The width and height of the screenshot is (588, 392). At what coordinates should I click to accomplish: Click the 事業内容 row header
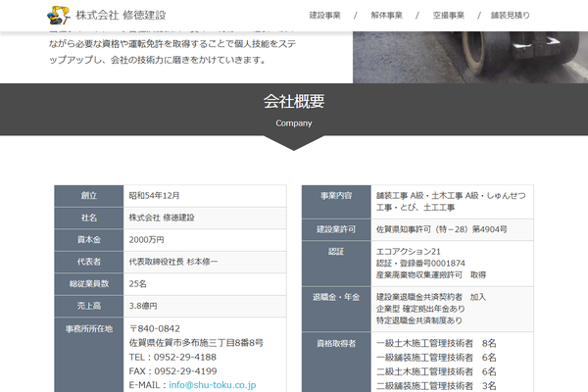click(336, 202)
